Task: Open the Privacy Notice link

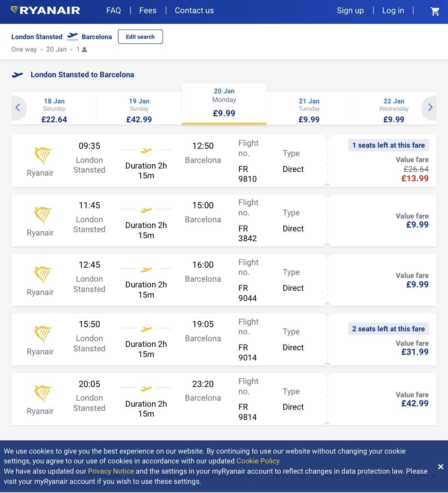Action: [111, 471]
